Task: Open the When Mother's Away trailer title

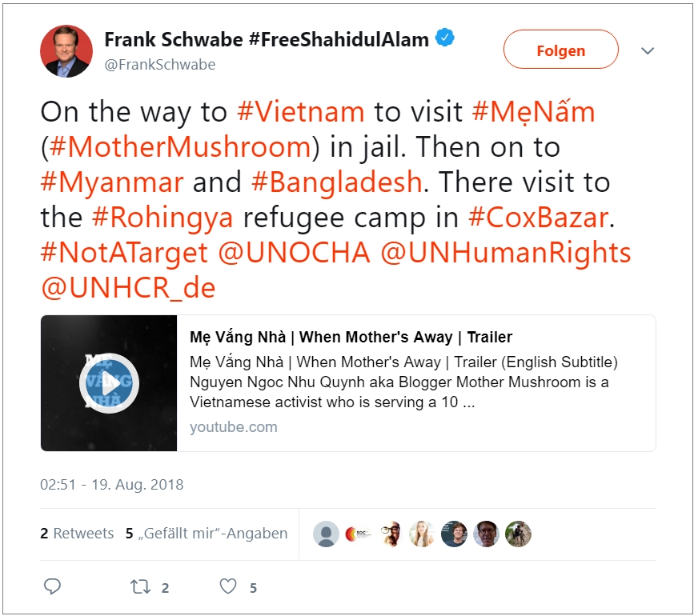Action: click(351, 337)
